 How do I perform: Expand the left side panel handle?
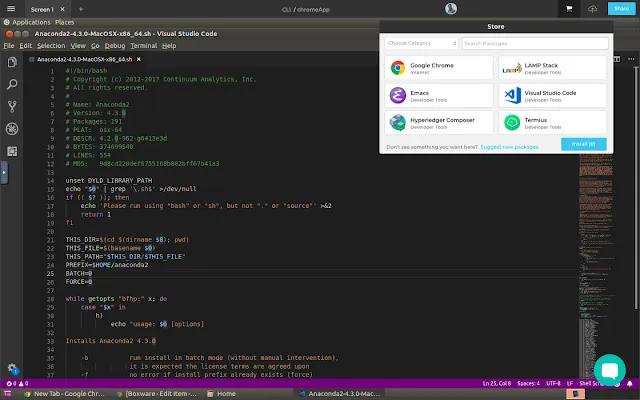click(x=3, y=172)
